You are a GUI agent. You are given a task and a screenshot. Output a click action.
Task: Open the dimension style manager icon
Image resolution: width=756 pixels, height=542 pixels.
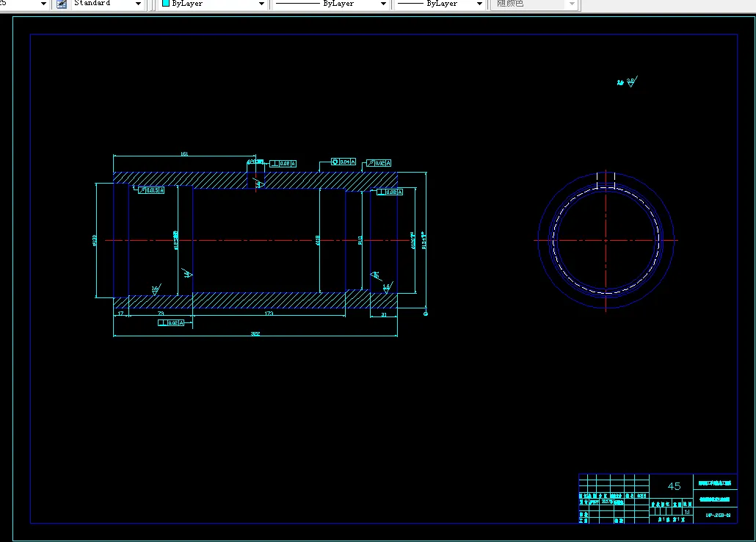click(62, 4)
